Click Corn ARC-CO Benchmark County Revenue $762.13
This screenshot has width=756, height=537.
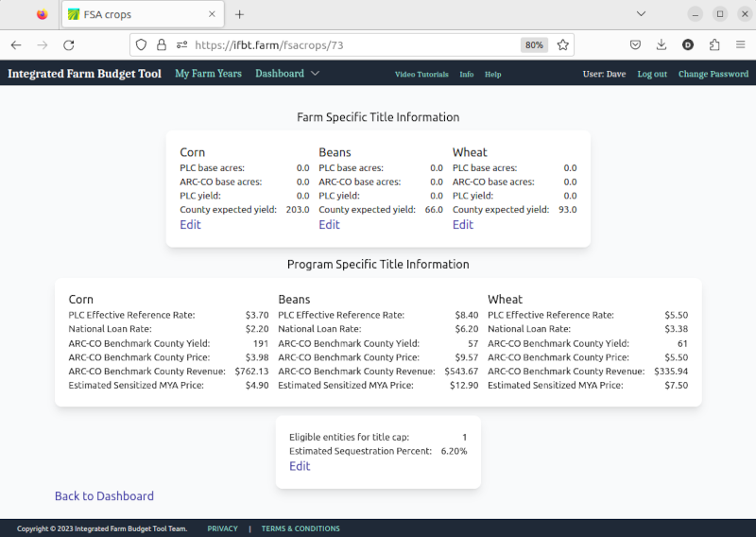pos(251,372)
